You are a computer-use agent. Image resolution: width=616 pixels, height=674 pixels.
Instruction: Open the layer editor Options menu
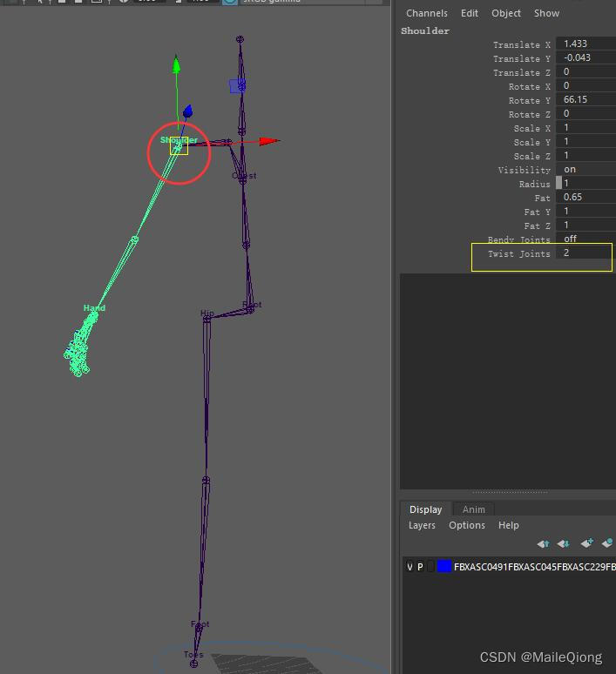pos(467,525)
